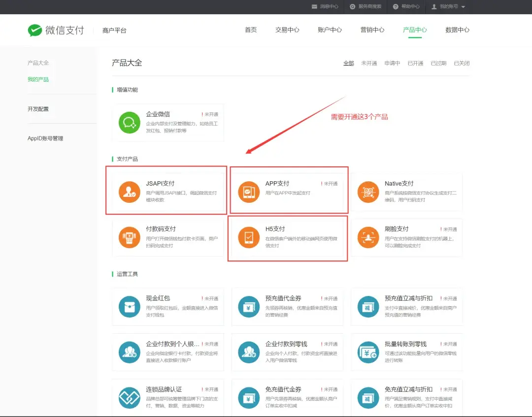Click the 帮助中心 item
Viewport: 532px width, 417px height.
tap(406, 7)
